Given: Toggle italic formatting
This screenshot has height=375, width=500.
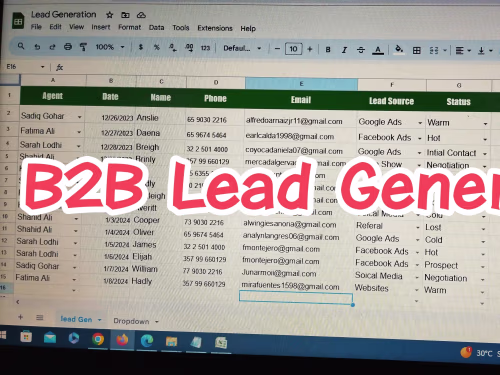Looking at the screenshot, I should [x=344, y=50].
